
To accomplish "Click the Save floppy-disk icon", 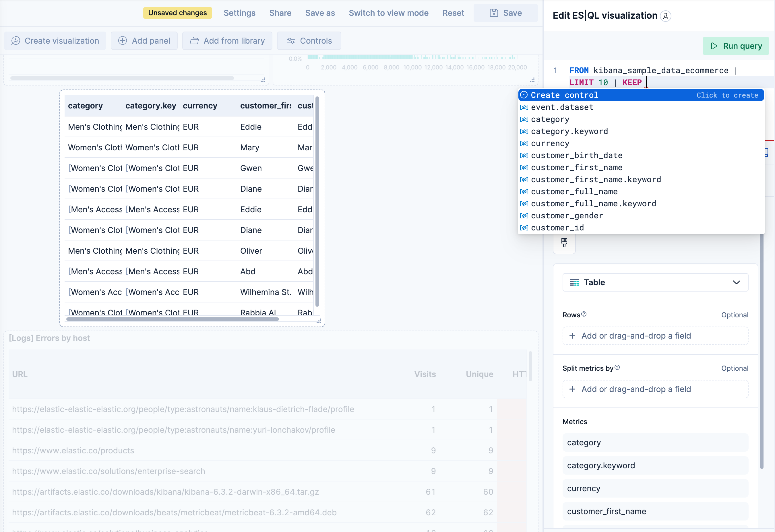I will click(x=494, y=13).
